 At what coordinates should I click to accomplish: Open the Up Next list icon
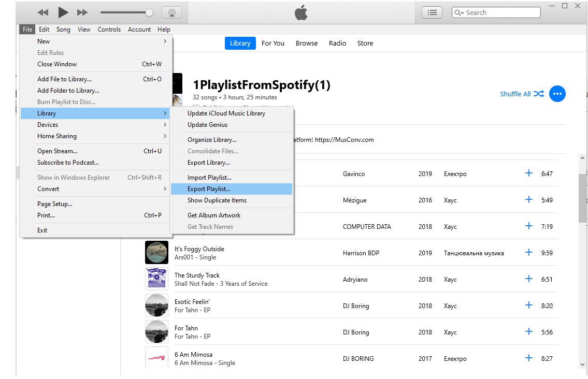[x=432, y=12]
